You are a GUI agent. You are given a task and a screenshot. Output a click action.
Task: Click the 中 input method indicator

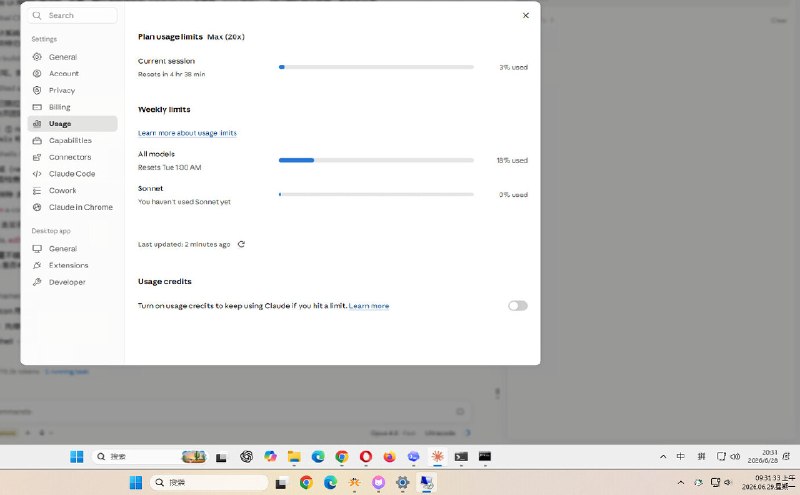681,457
